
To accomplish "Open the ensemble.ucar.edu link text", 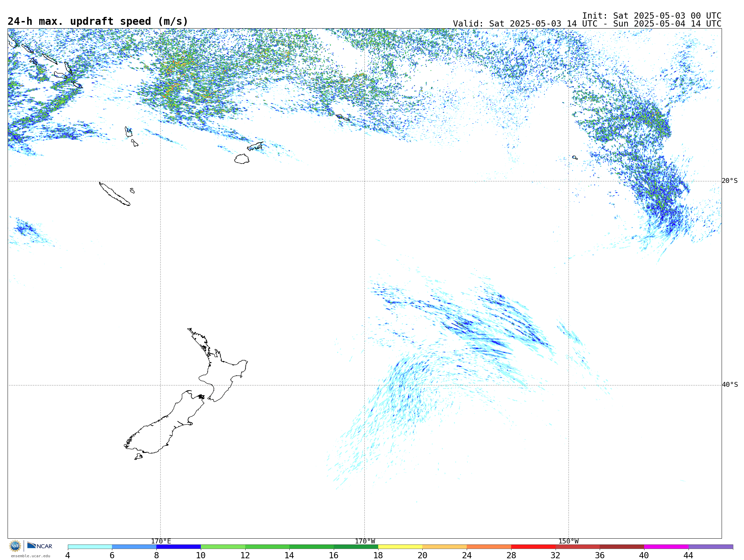I will (31, 556).
